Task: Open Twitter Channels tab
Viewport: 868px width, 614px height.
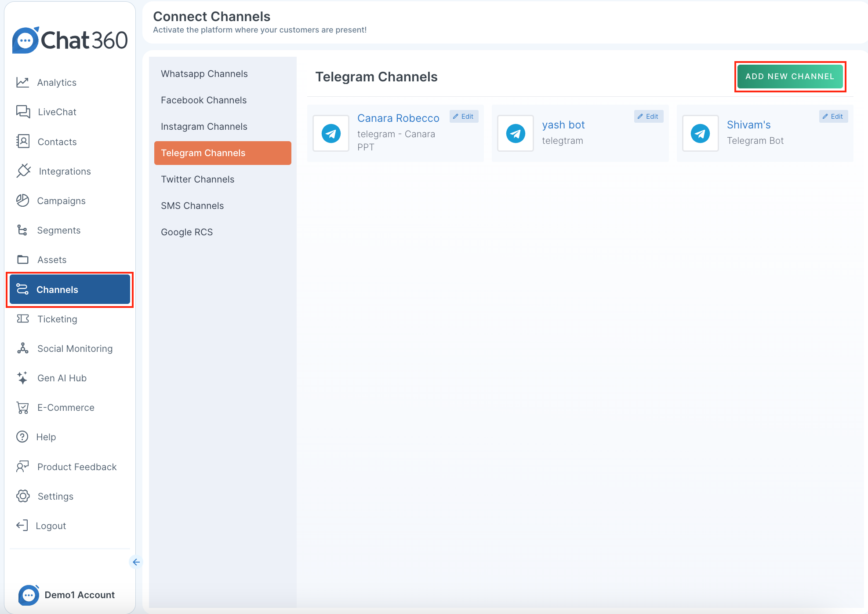Action: click(x=223, y=179)
